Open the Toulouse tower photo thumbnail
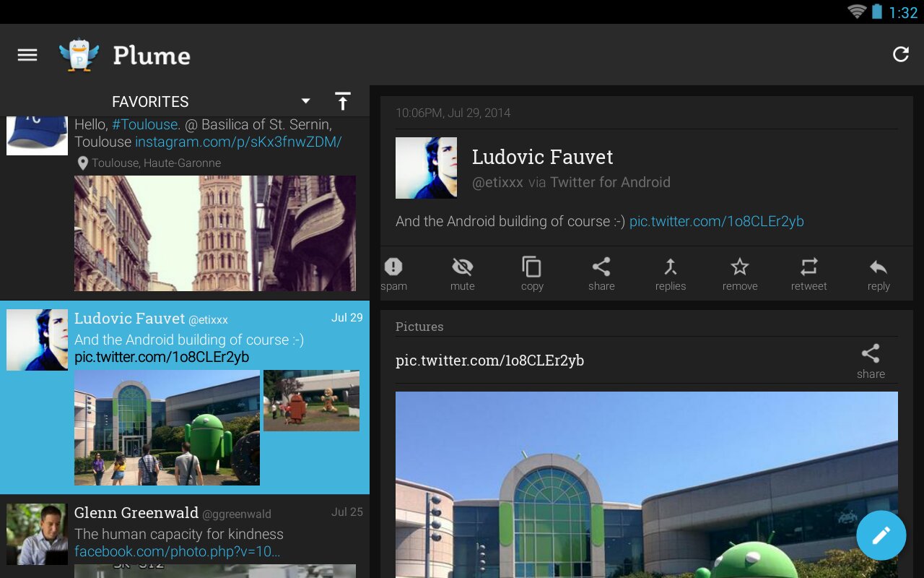924x578 pixels. (214, 233)
